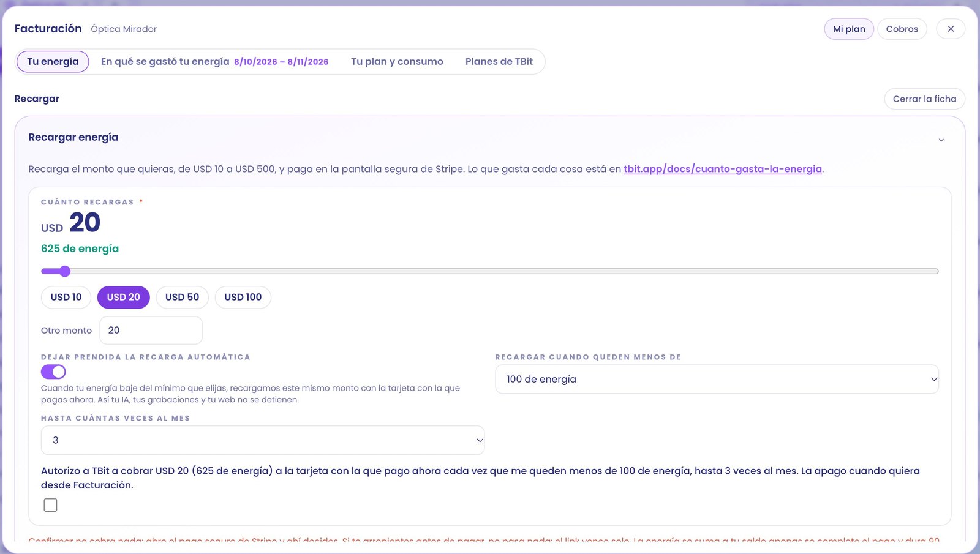980x554 pixels.
Task: Open the Hasta cuántas veces al mes dropdown
Action: tap(263, 440)
